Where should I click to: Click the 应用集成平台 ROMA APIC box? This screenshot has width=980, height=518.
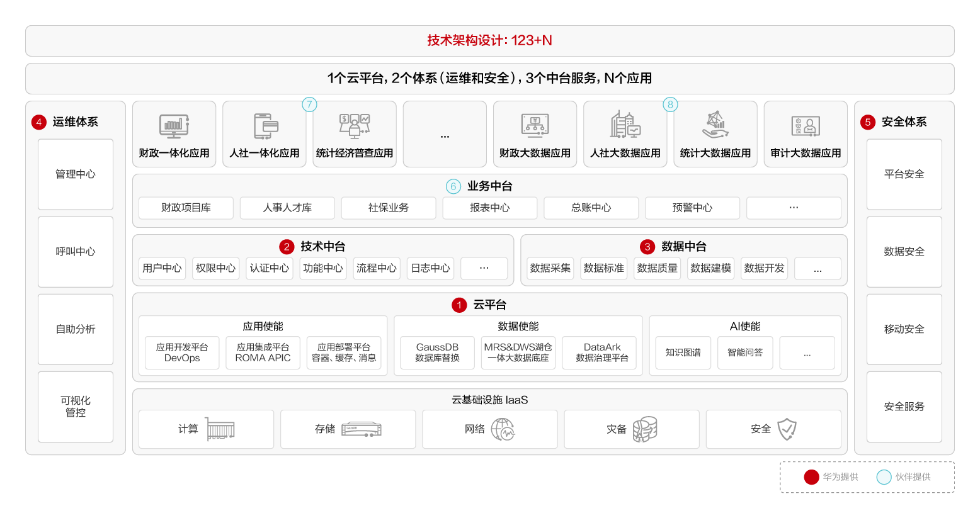pos(263,352)
